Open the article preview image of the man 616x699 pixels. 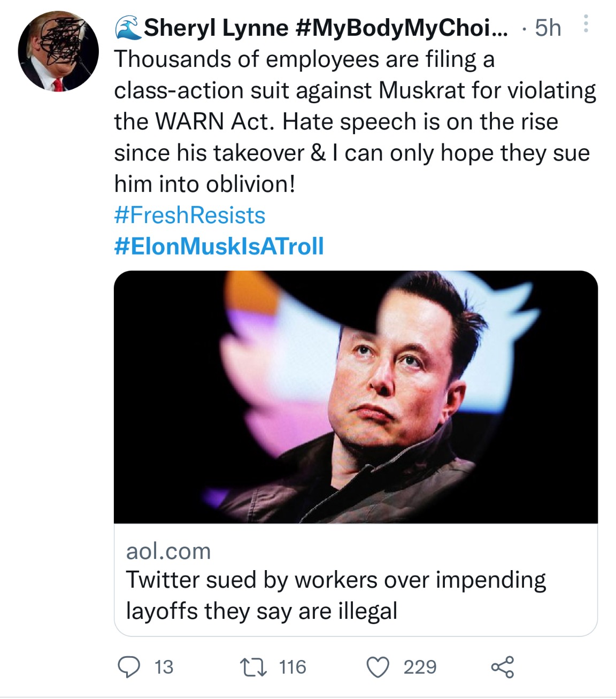tap(356, 397)
